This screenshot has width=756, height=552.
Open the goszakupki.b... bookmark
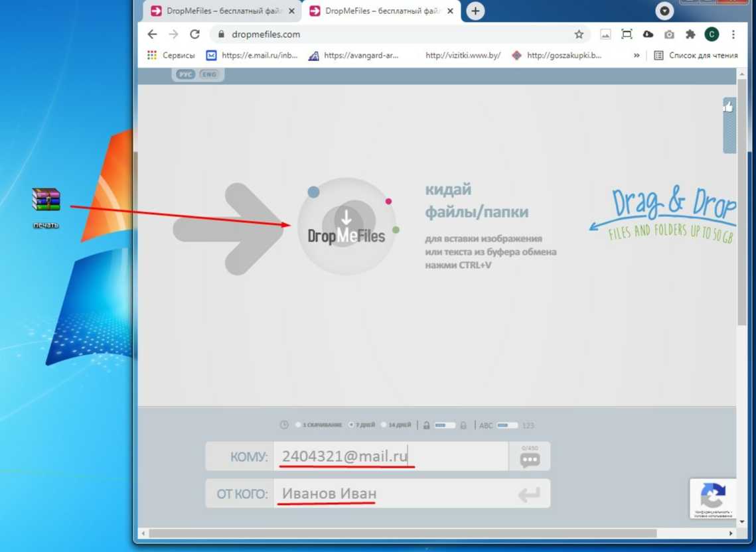coord(556,56)
